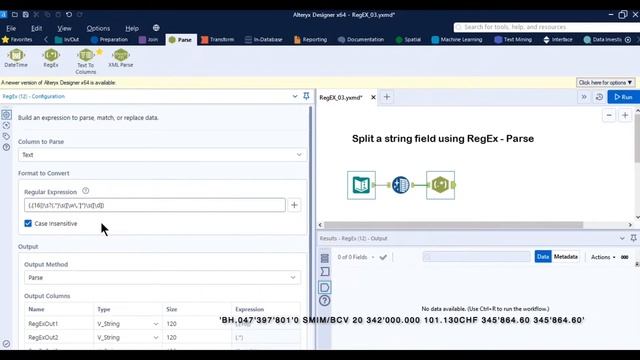Pin the Results panel

(633, 238)
